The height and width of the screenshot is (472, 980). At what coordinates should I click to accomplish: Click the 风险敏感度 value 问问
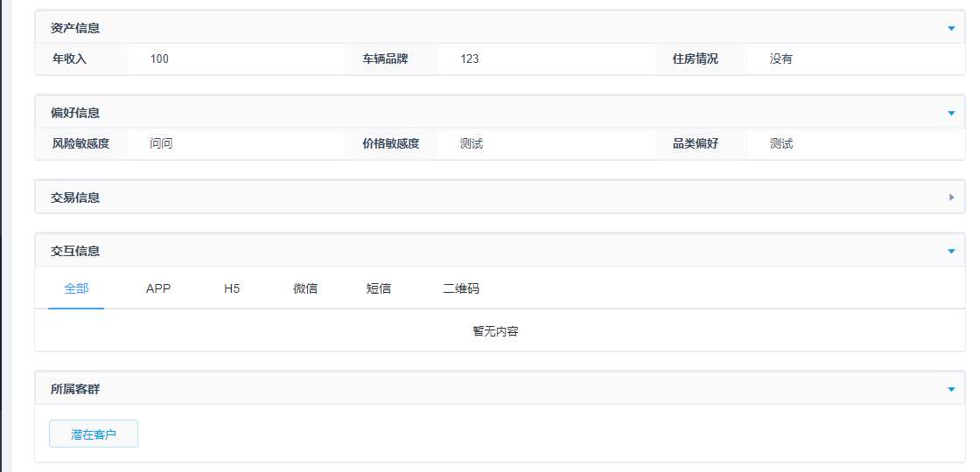click(x=161, y=144)
